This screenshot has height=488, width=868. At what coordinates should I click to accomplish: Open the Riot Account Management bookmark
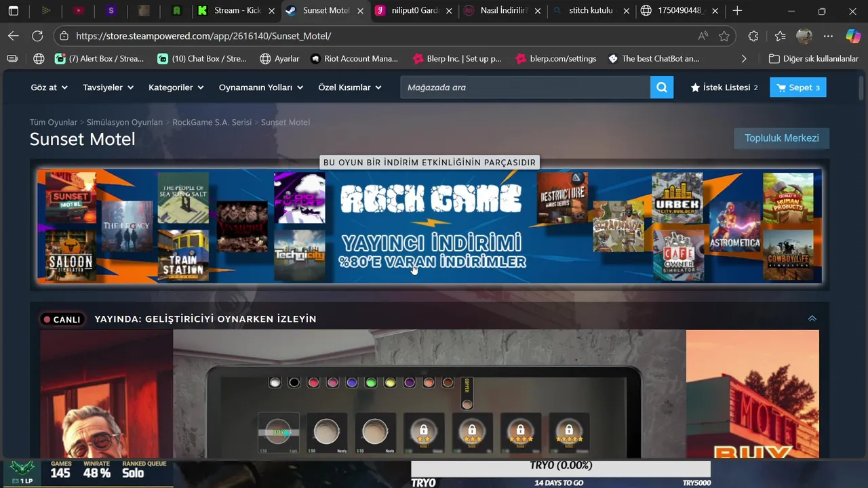[x=354, y=59]
